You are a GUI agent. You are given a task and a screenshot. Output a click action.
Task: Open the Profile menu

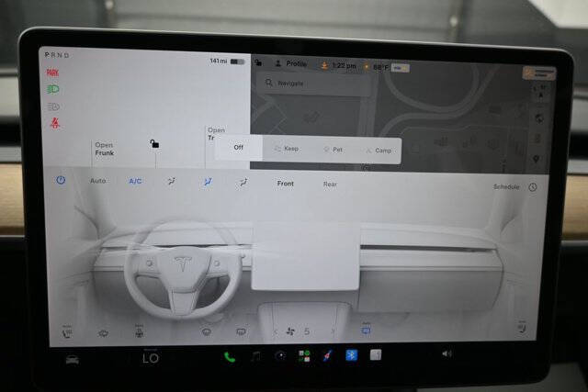pyautogui.click(x=291, y=63)
